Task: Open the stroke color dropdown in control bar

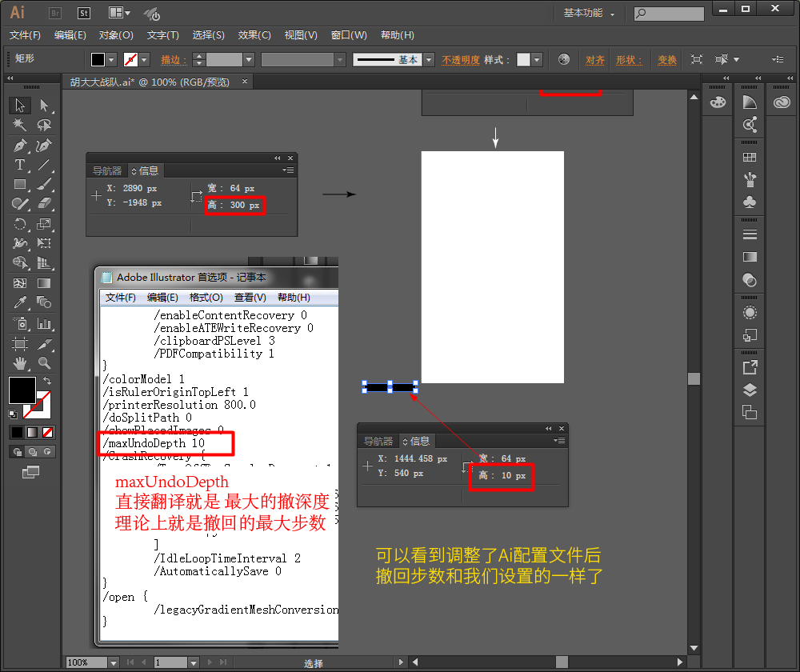Action: coord(144,60)
